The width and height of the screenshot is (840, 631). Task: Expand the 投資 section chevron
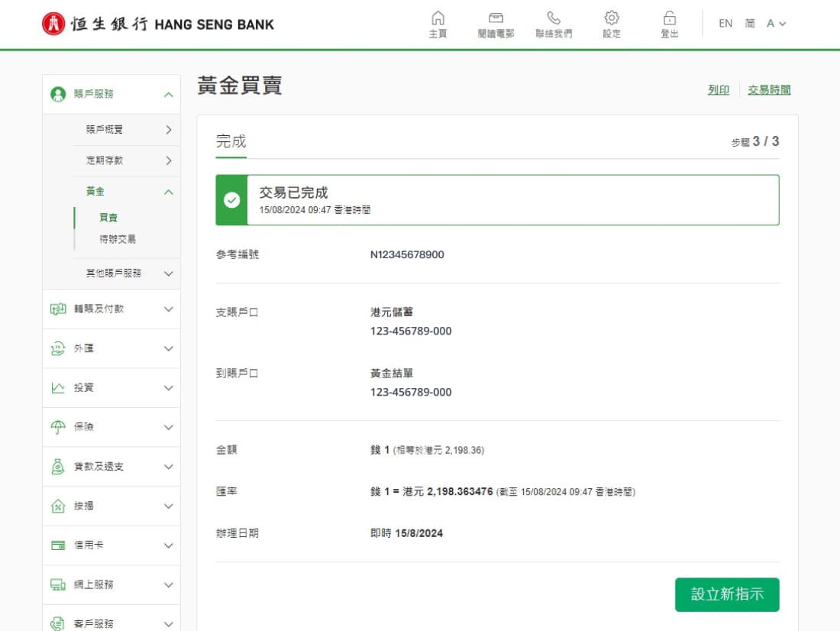(169, 388)
